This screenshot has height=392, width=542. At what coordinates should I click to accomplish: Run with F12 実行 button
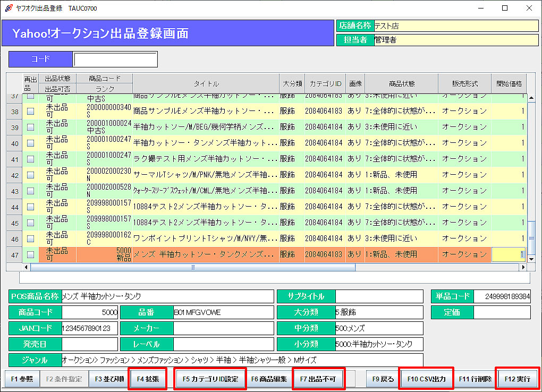click(x=517, y=379)
